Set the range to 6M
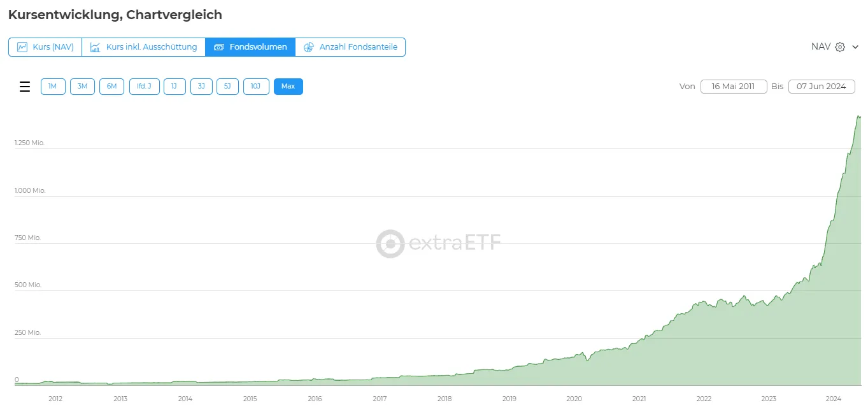The image size is (868, 405). click(x=111, y=87)
